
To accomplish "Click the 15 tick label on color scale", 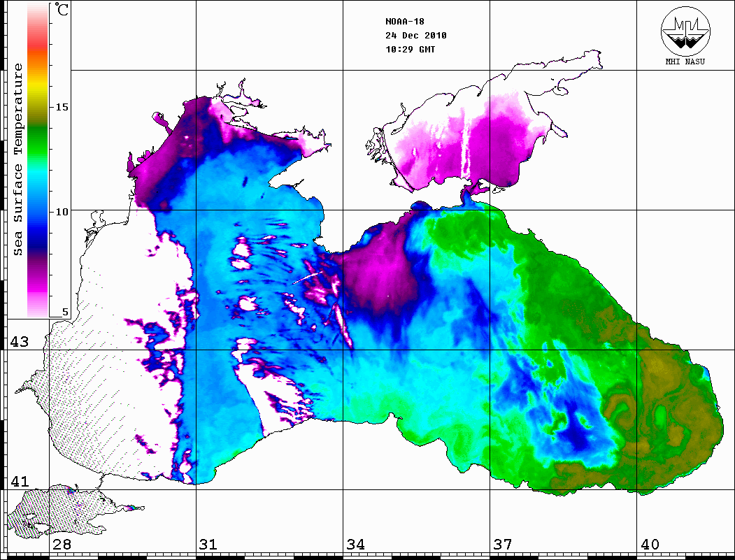I will (x=62, y=107).
